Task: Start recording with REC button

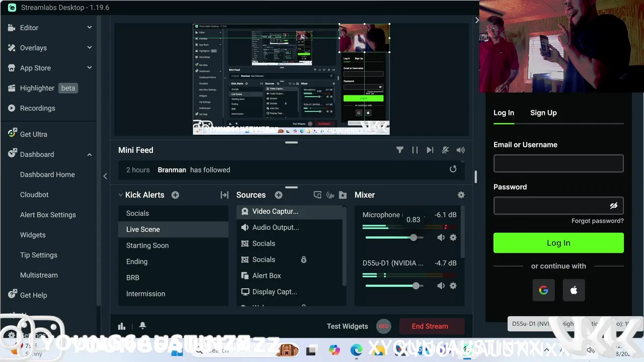Action: 383,326
